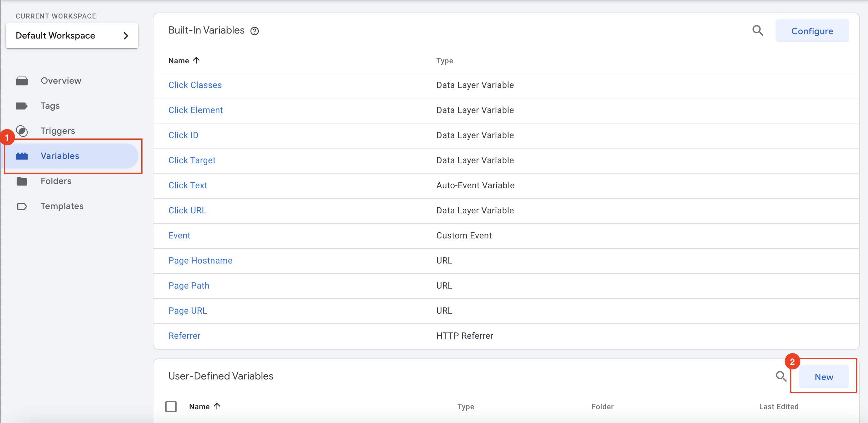The image size is (868, 423).
Task: Click the Templates outline icon
Action: pyautogui.click(x=22, y=206)
